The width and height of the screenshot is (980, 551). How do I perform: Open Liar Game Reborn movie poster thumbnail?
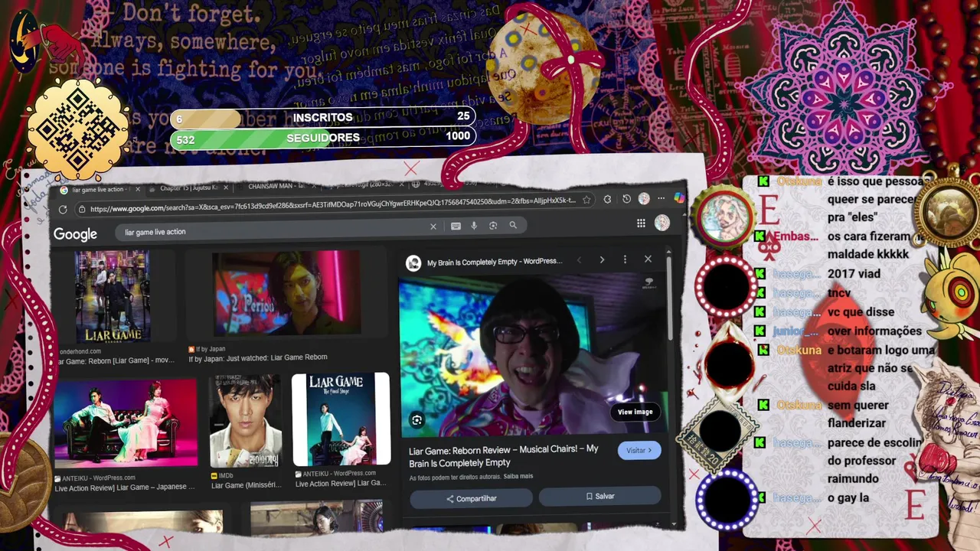(113, 297)
